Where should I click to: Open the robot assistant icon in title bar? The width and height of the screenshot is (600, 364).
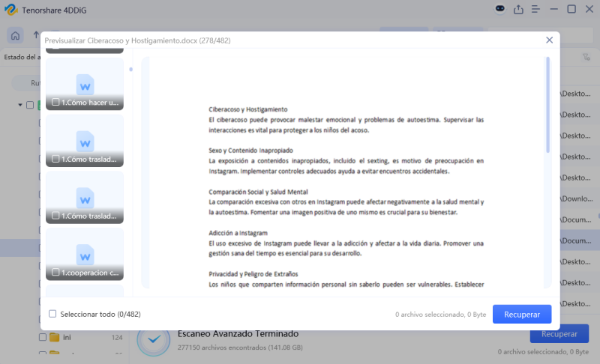(499, 9)
